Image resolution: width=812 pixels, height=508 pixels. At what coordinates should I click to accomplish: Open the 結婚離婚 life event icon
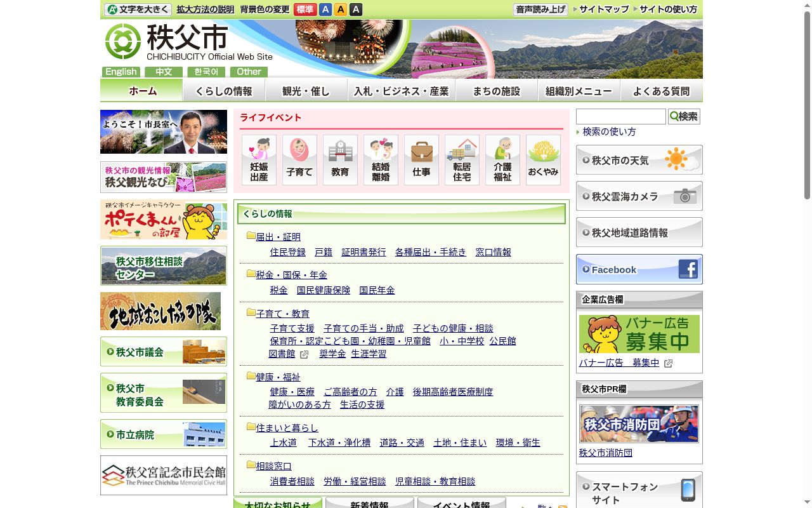pos(381,160)
